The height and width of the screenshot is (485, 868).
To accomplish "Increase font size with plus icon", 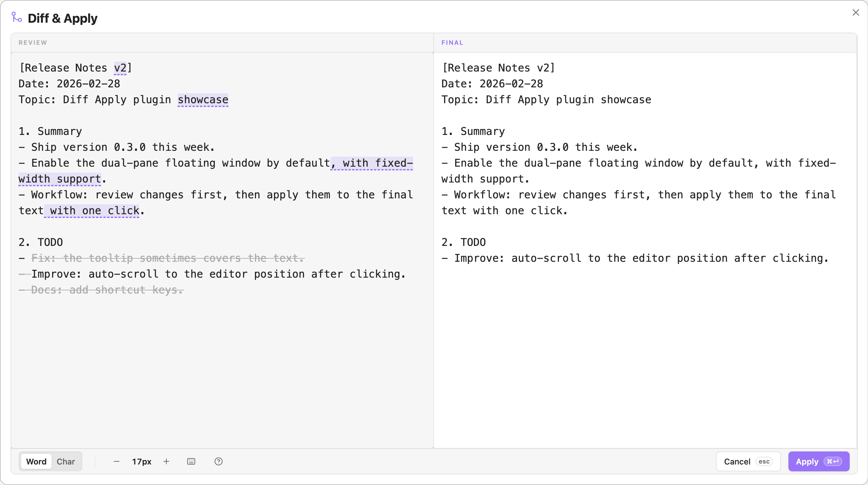I will click(x=166, y=461).
